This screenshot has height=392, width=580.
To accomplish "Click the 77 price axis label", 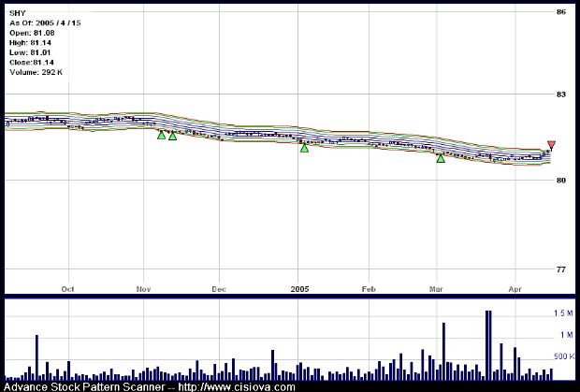I will coord(561,269).
